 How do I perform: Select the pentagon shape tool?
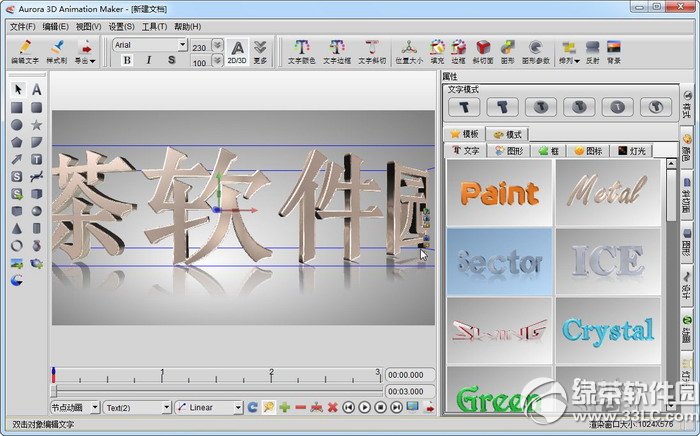click(17, 142)
